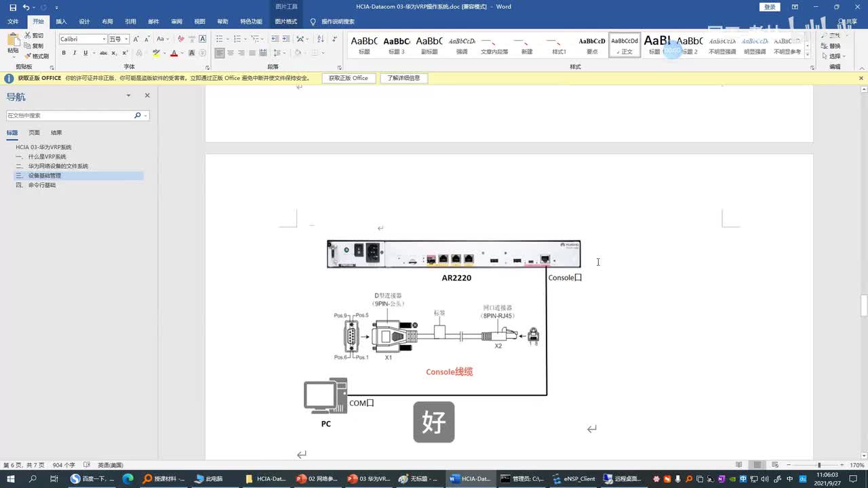The height and width of the screenshot is (488, 868).
Task: Switch to the 审阅 Review tab
Action: click(x=176, y=22)
